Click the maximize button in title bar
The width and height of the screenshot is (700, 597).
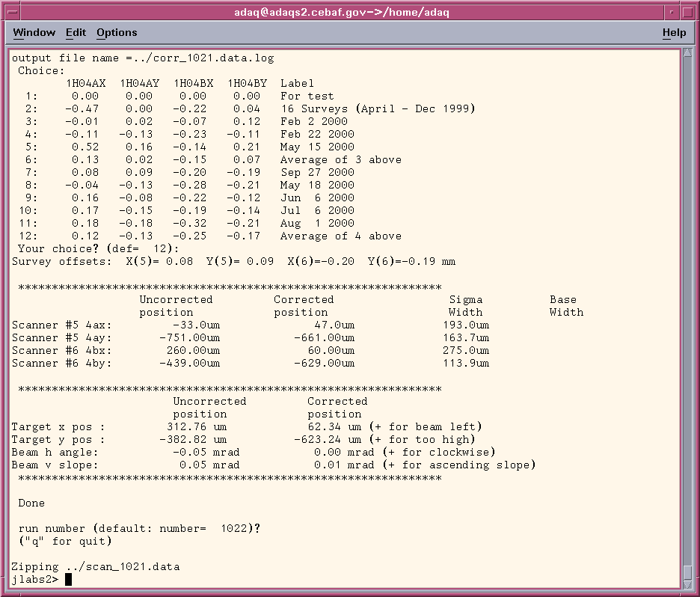[x=687, y=12]
